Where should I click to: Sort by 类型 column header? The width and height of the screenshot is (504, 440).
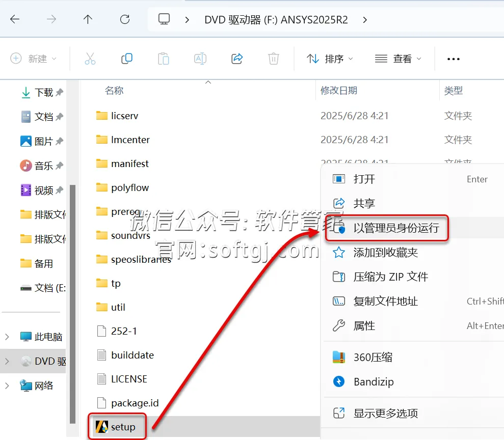coord(453,91)
